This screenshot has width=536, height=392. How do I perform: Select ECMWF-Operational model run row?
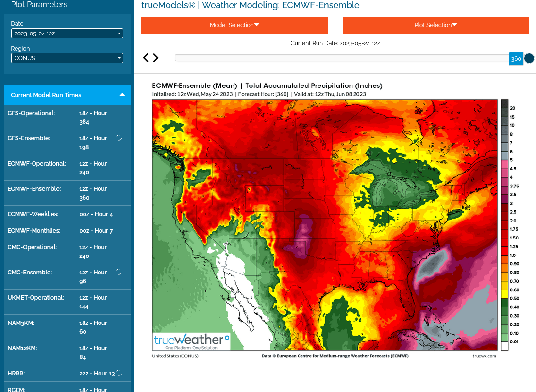point(67,168)
